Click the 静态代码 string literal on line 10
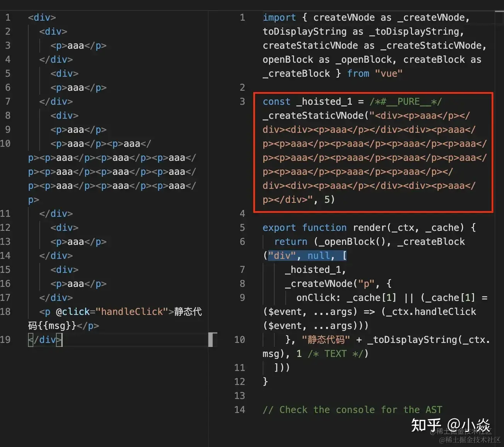Screen dimensions: 504x447 (x=326, y=340)
